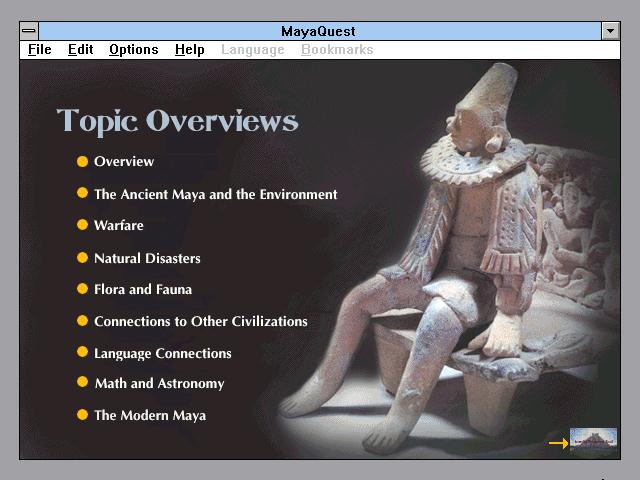
Task: Open The Modern Maya topic
Action: [x=150, y=415]
